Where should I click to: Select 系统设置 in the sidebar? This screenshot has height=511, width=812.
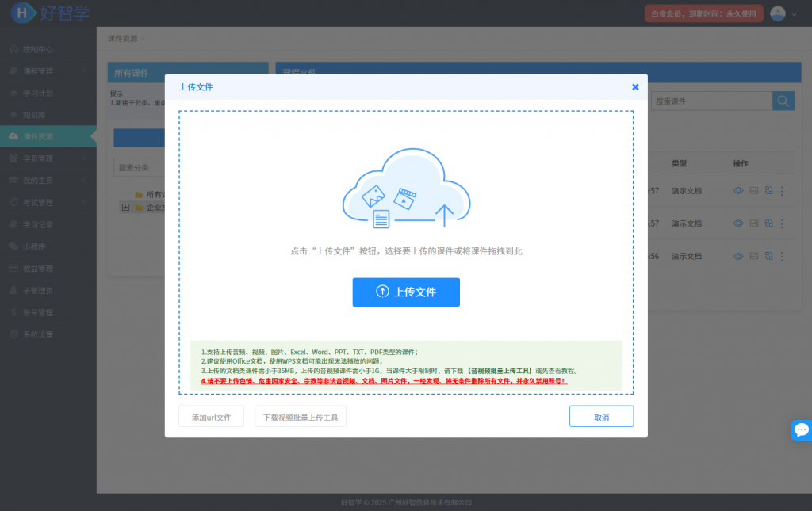click(x=38, y=334)
